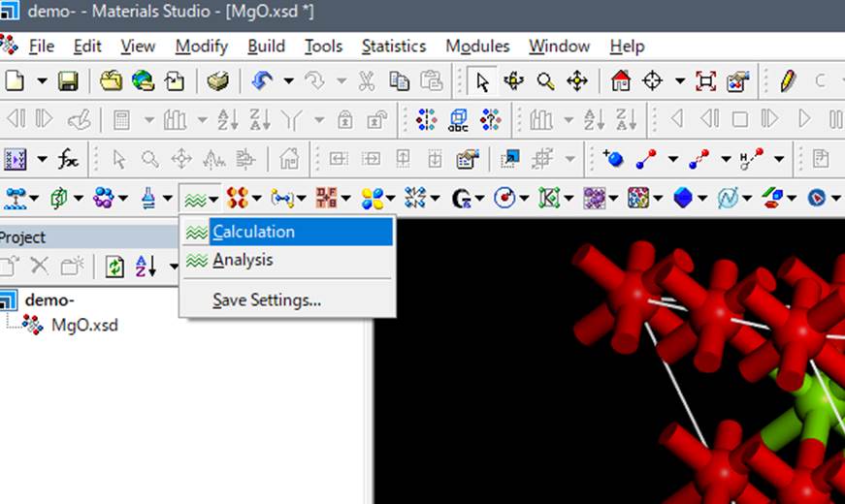
Task: Click the Print icon
Action: (217, 81)
